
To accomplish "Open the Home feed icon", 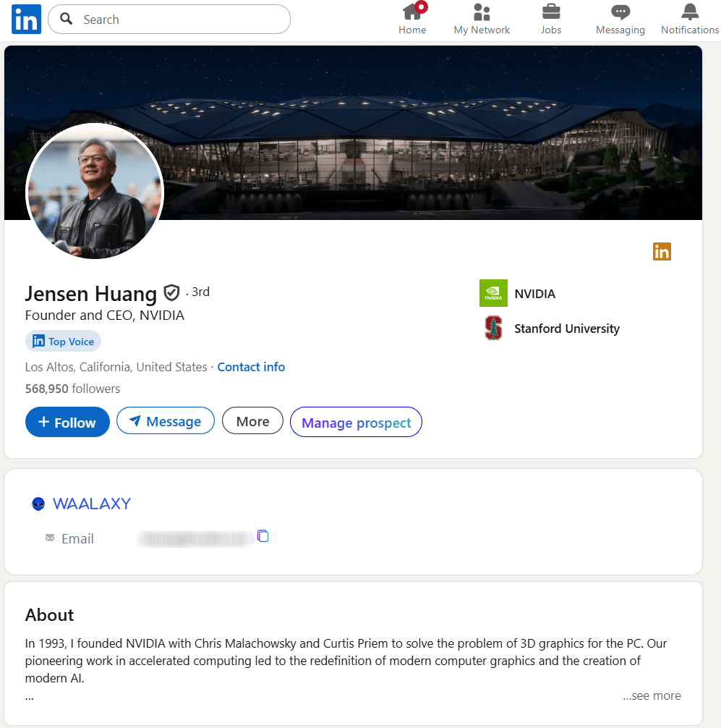I will click(412, 13).
